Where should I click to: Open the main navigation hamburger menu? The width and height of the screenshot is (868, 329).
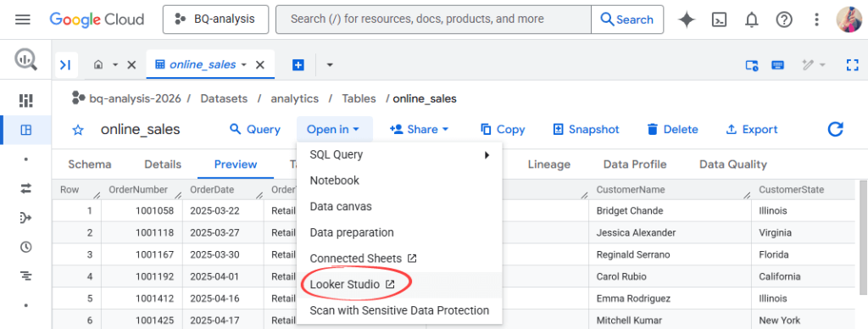(23, 20)
